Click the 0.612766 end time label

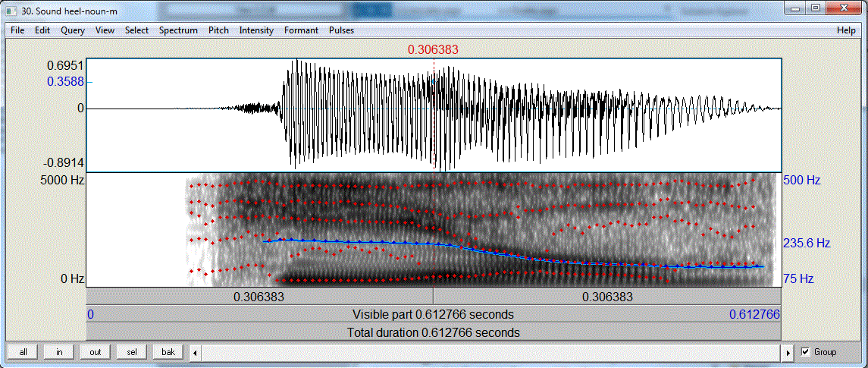pyautogui.click(x=754, y=315)
